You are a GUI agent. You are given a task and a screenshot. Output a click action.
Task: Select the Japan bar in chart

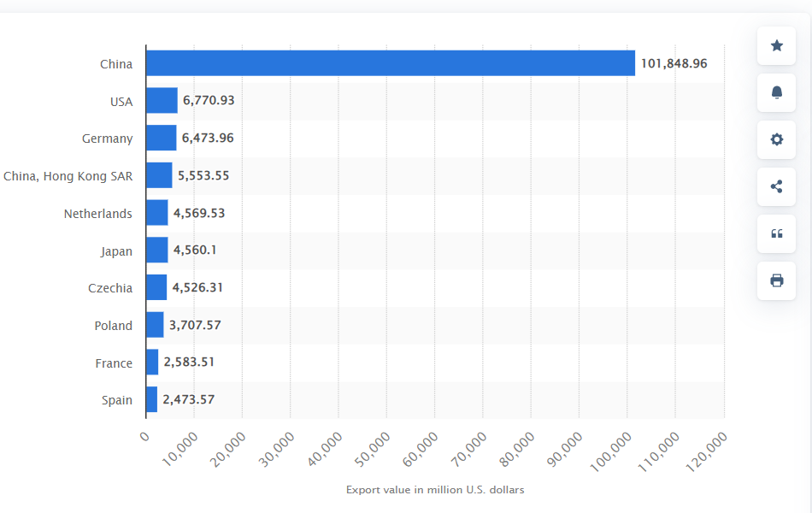pos(156,251)
